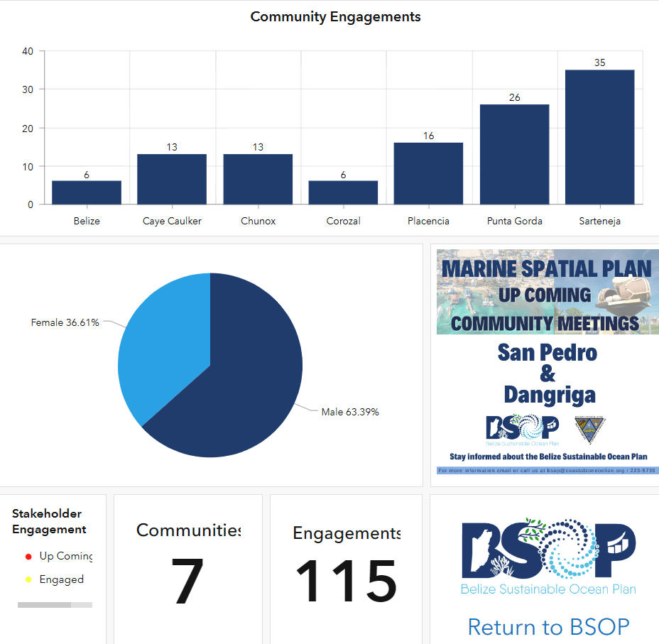The image size is (659, 644).
Task: Click the yellow Engaged legend dot
Action: click(28, 580)
